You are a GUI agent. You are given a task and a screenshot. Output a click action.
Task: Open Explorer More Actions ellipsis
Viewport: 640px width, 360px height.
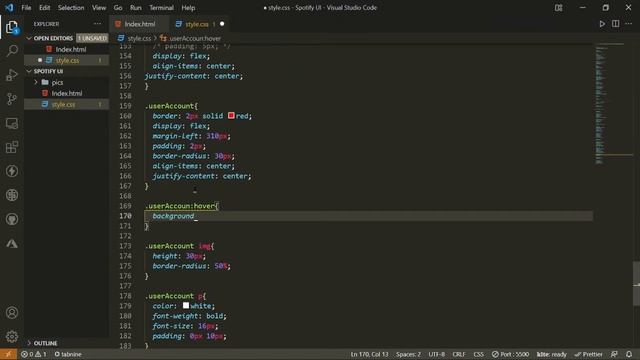tap(97, 24)
